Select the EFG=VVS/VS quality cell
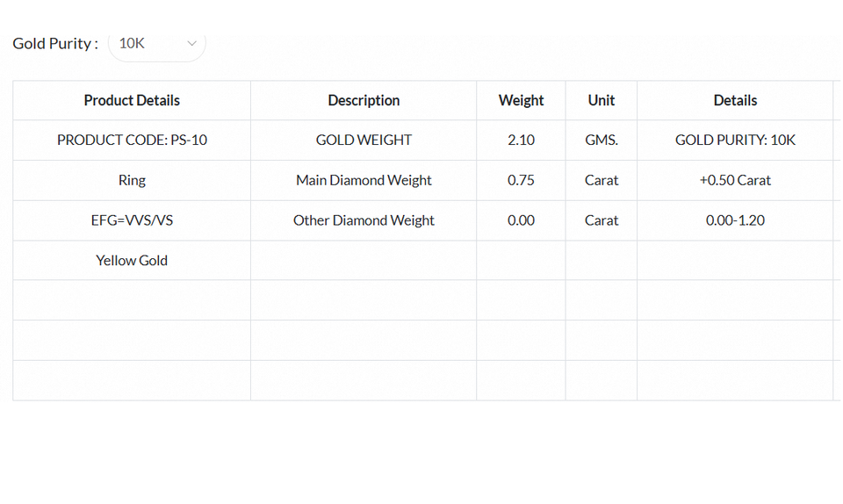Image resolution: width=843 pixels, height=504 pixels. (132, 220)
